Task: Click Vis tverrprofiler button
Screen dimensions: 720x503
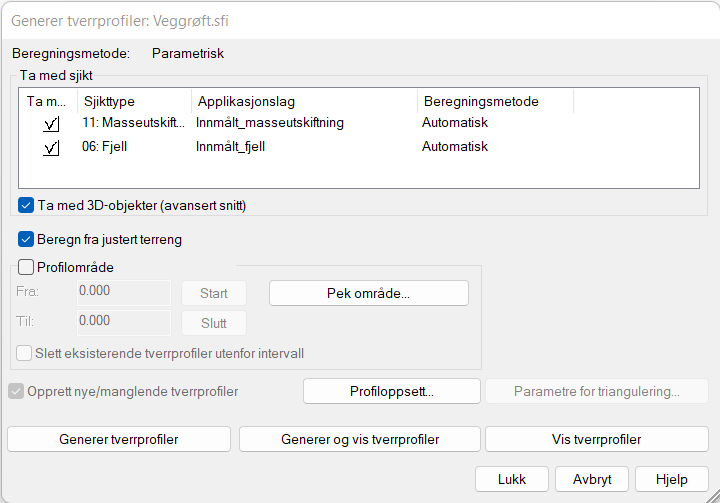Action: click(x=597, y=439)
